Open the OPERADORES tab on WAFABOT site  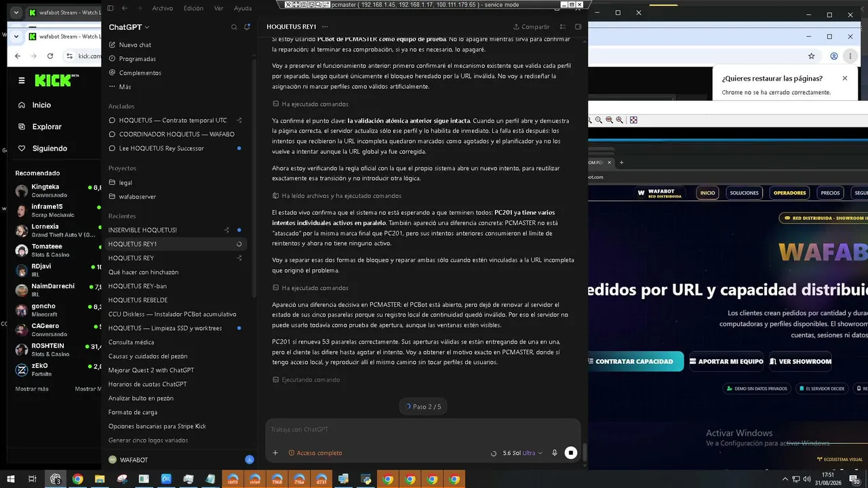pyautogui.click(x=790, y=192)
